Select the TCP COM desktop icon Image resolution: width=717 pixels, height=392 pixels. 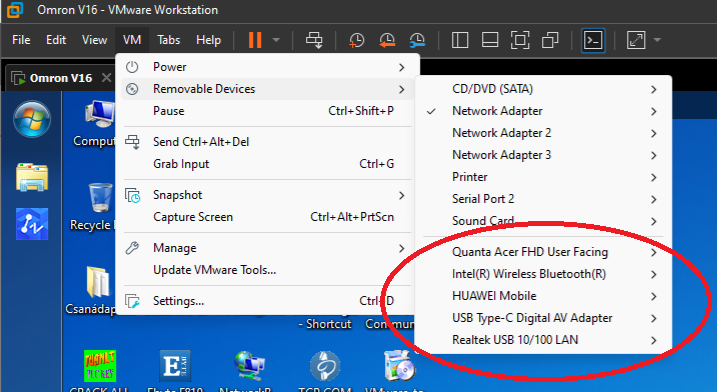click(325, 371)
